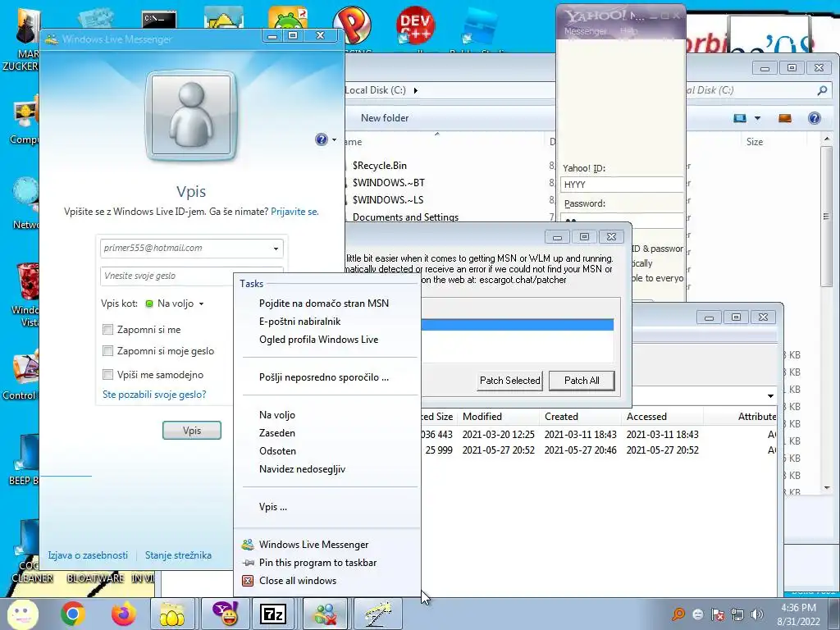840x630 pixels.
Task: Open the dropdown above the Attributes column
Action: [769, 396]
